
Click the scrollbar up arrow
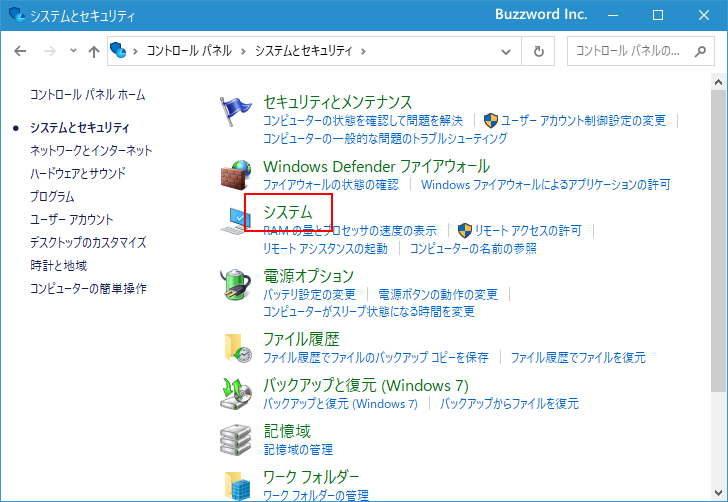coord(718,82)
